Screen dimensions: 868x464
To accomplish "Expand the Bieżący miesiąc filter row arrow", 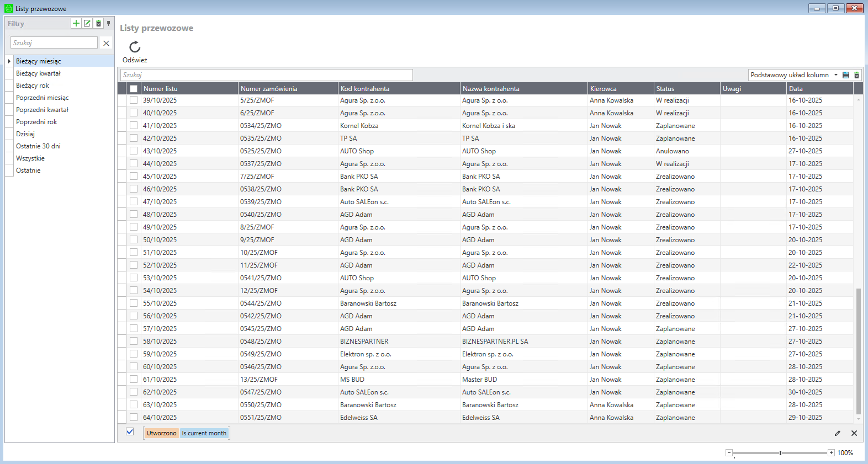I will click(9, 61).
